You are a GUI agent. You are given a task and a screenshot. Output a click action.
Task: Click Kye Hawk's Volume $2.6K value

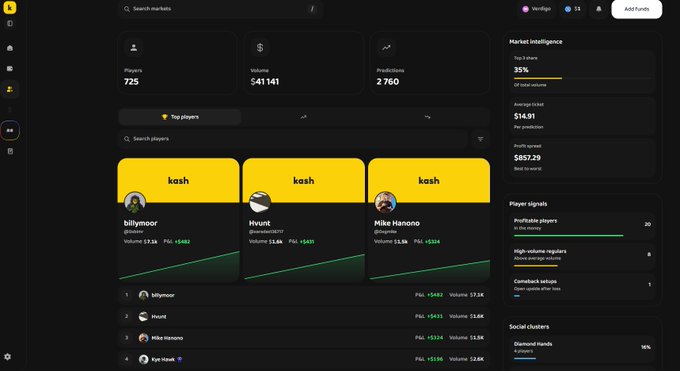(x=466, y=359)
